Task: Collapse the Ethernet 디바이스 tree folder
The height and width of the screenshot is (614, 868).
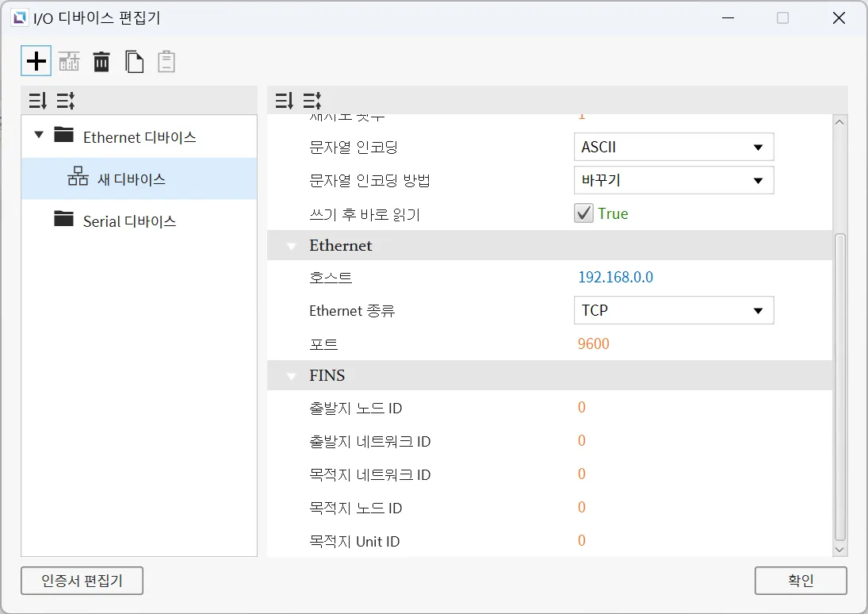Action: (x=39, y=136)
